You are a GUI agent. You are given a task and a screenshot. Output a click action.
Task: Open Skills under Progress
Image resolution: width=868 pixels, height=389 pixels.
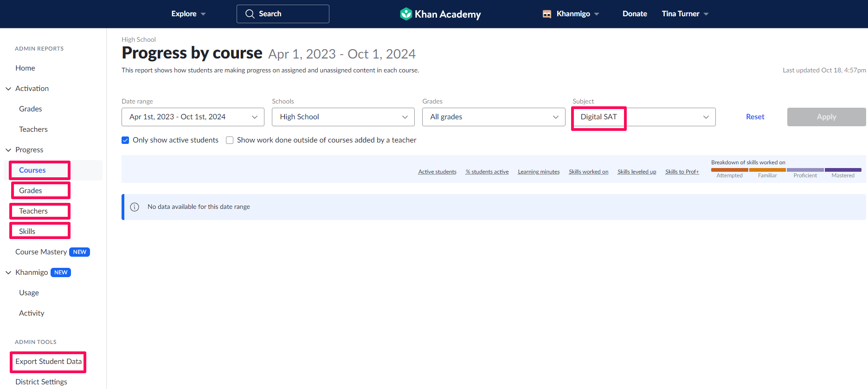(27, 232)
